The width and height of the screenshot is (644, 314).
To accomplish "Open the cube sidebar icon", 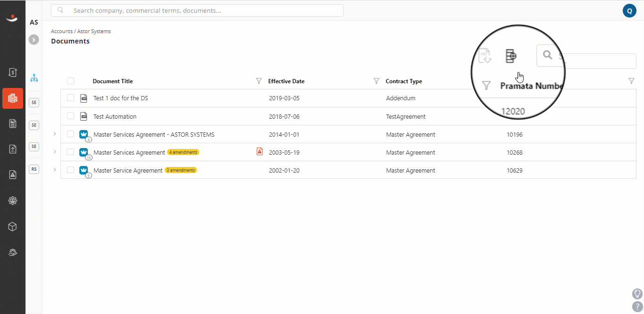I will (13, 227).
